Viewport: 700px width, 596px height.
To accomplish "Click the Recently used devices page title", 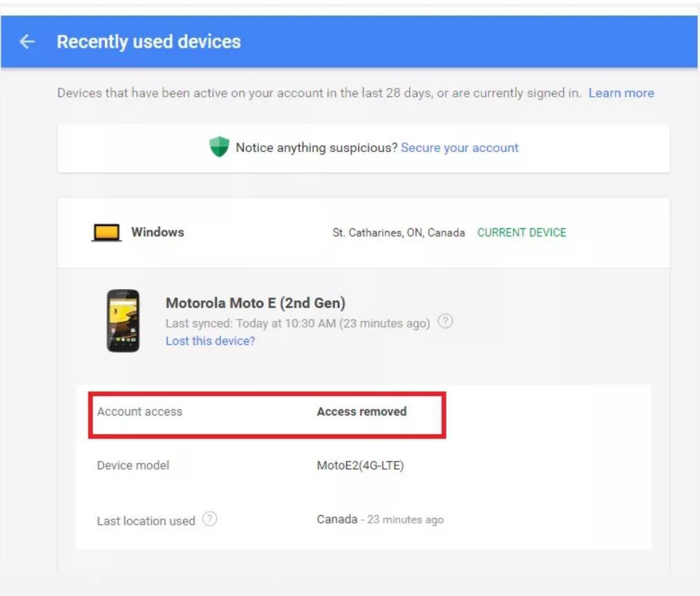I will (149, 42).
